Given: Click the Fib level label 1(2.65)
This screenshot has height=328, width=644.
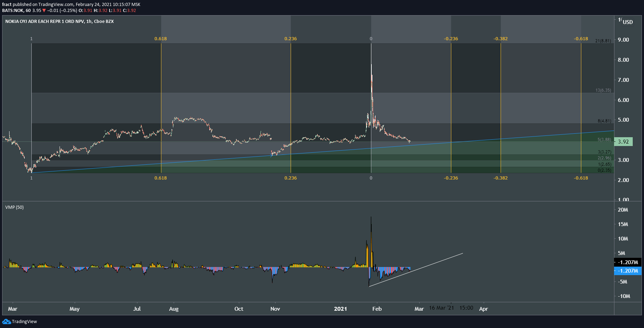Looking at the screenshot, I should [x=604, y=164].
